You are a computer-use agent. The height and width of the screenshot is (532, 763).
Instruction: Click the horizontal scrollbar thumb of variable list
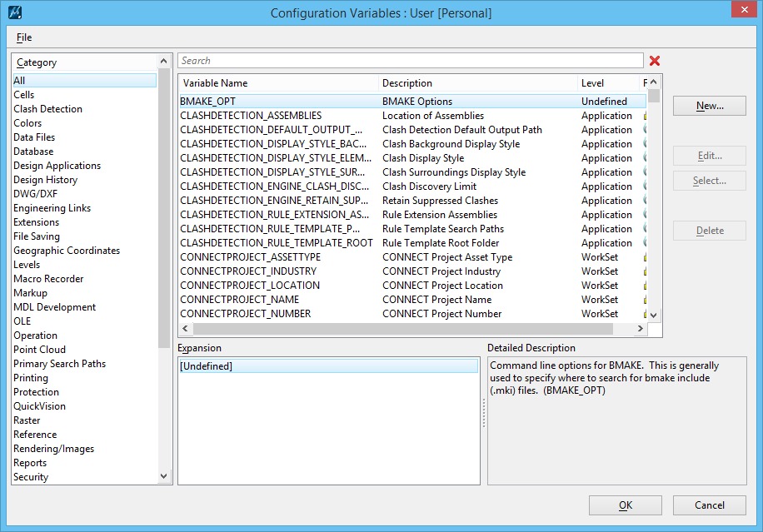403,329
